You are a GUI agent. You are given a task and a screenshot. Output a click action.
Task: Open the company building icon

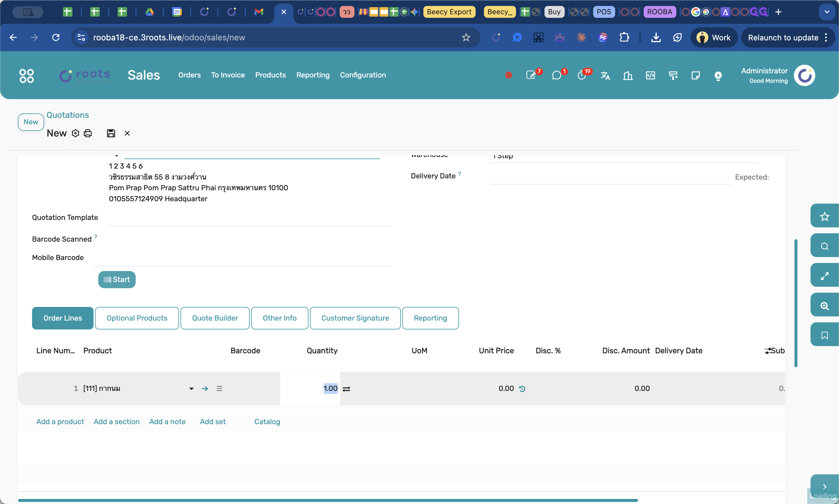click(628, 75)
